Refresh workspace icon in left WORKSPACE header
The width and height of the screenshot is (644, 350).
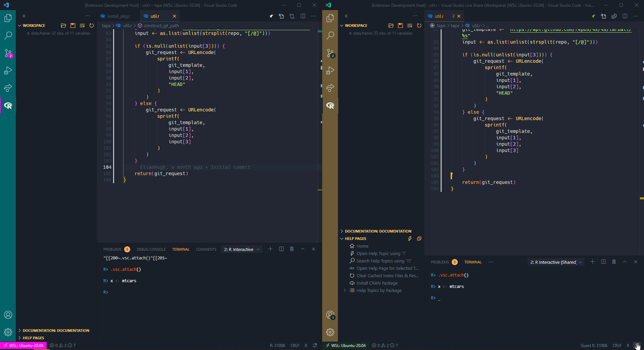point(92,26)
